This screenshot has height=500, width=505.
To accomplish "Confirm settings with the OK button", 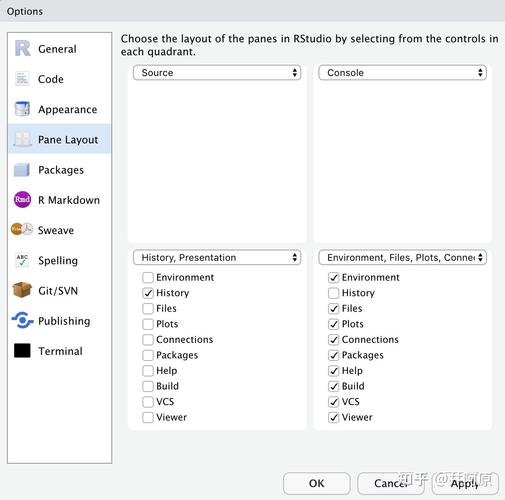I will coord(317,483).
